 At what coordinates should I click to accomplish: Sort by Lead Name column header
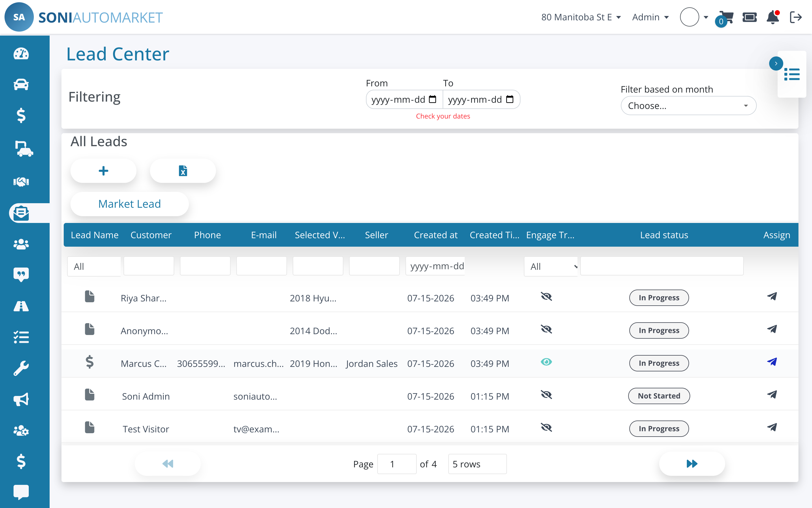pos(94,235)
